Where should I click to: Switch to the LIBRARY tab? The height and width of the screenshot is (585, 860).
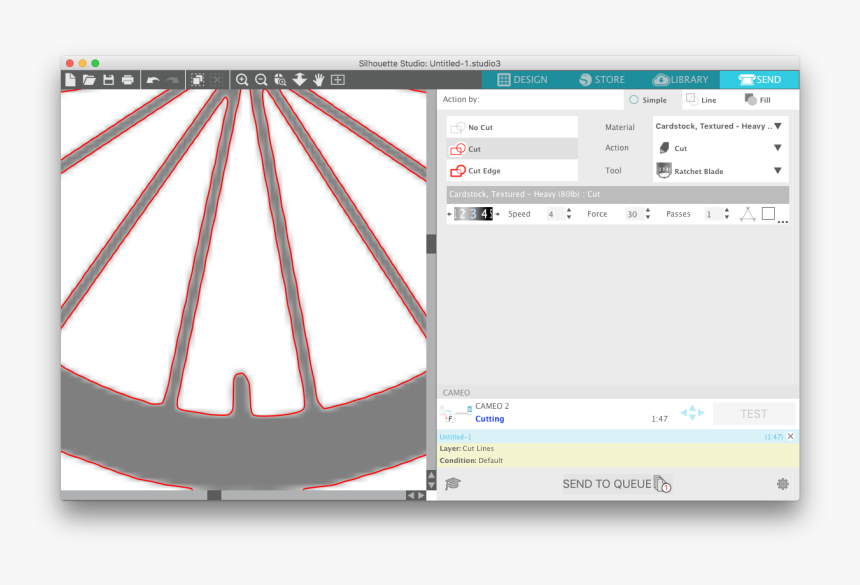(x=679, y=79)
